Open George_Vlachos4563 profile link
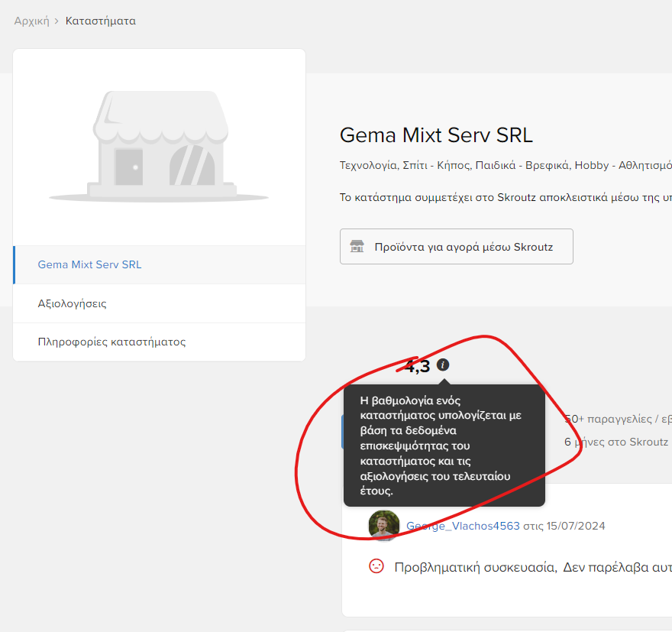The height and width of the screenshot is (632, 672). coord(463,526)
